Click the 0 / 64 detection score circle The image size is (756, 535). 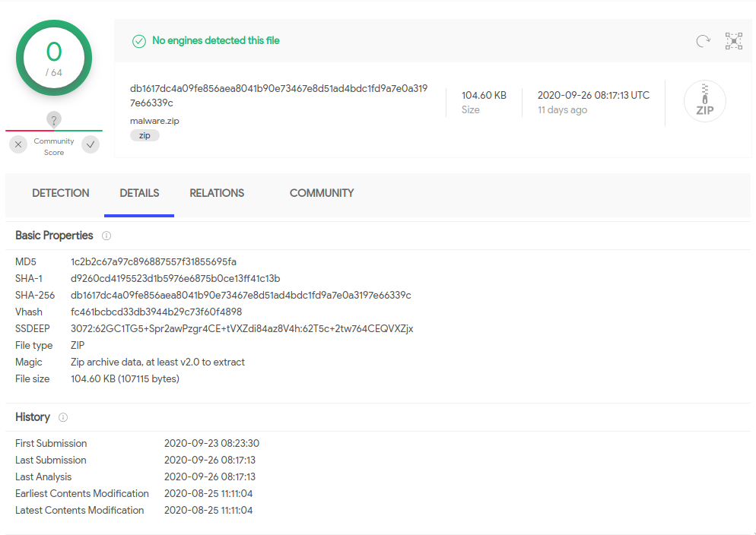[54, 58]
